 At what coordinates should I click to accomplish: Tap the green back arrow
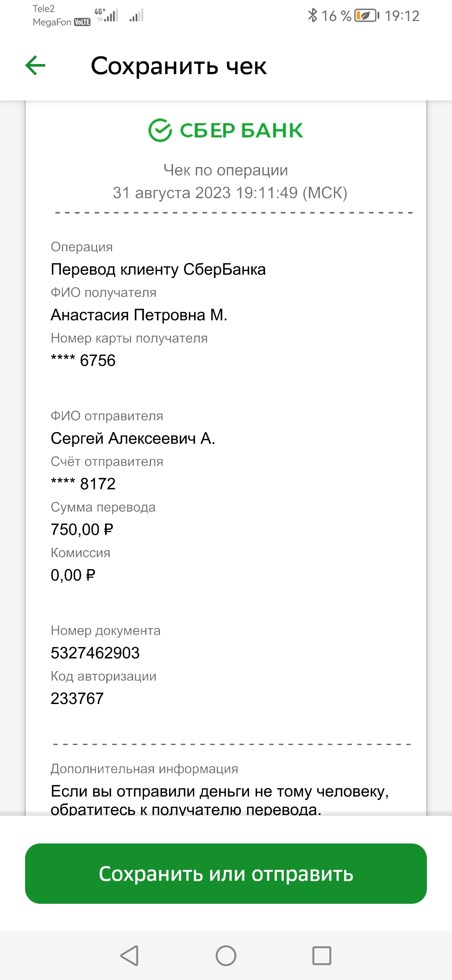click(35, 66)
